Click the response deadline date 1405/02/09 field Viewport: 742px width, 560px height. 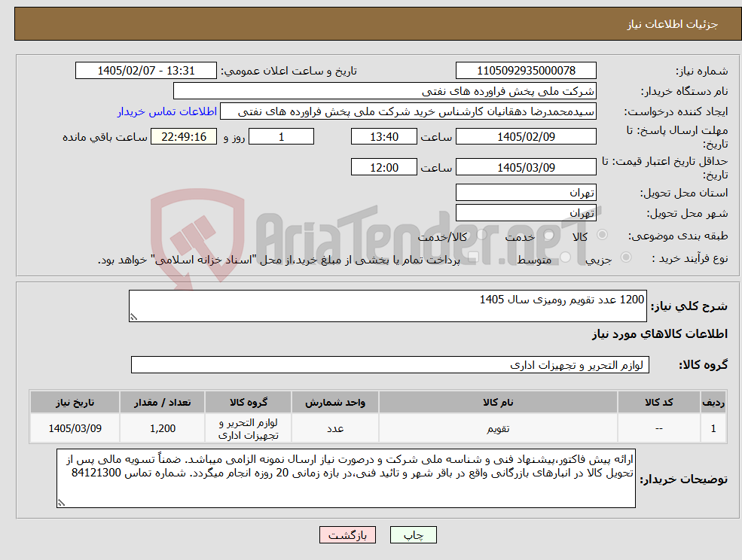coord(526,137)
